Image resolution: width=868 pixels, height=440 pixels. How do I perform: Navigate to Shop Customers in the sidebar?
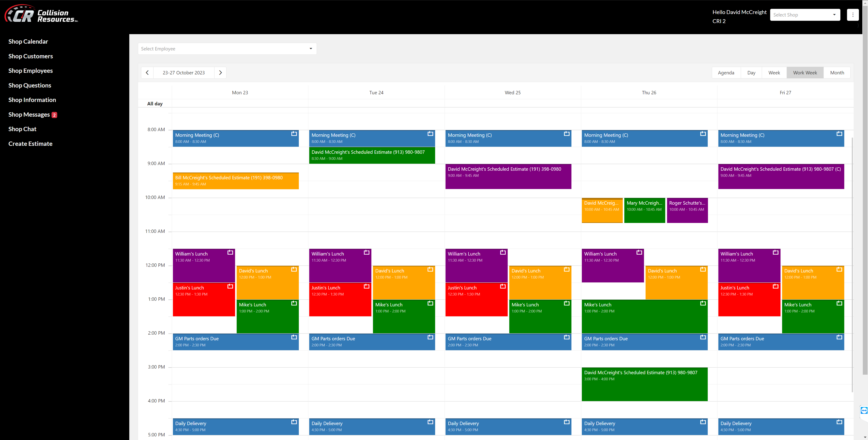point(30,56)
